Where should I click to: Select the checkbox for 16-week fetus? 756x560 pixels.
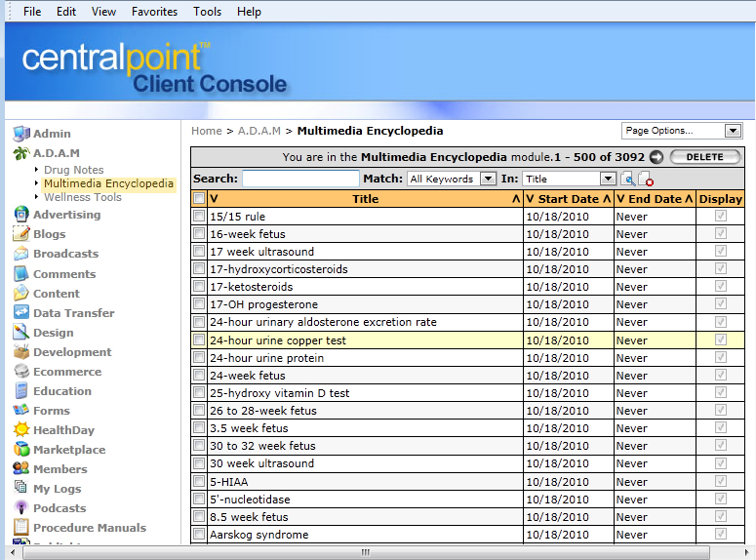(199, 233)
